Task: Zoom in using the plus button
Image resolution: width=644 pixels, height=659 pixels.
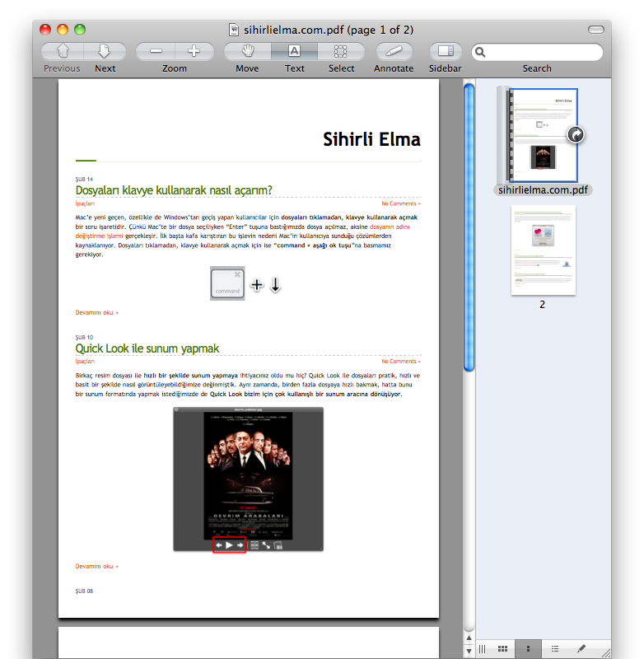Action: (194, 51)
